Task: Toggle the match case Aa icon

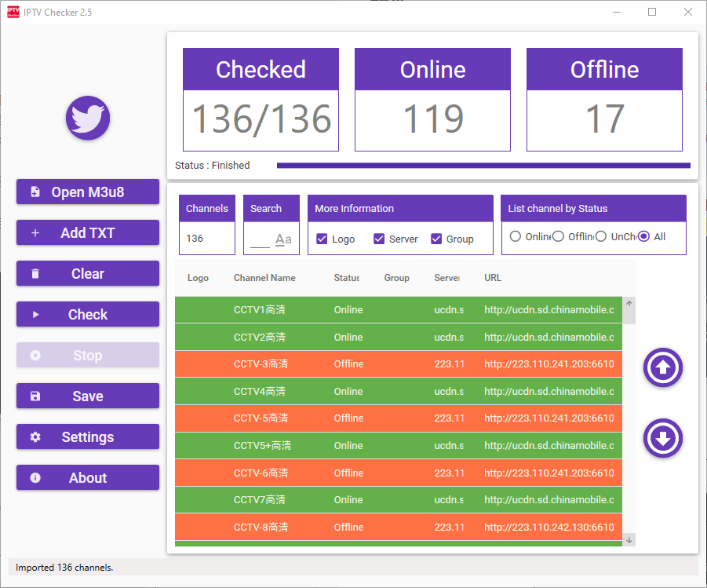Action: (283, 239)
